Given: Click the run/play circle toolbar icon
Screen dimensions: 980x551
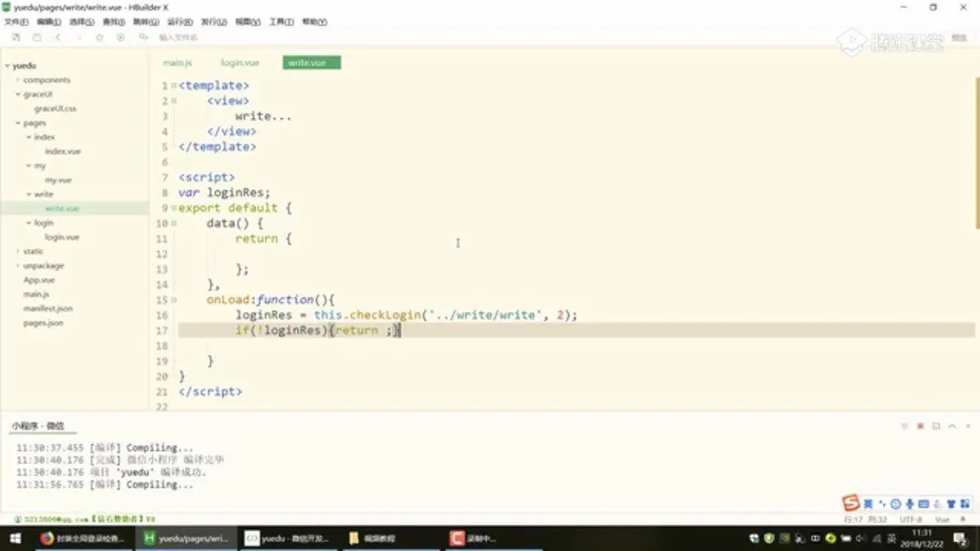Looking at the screenshot, I should tap(121, 37).
